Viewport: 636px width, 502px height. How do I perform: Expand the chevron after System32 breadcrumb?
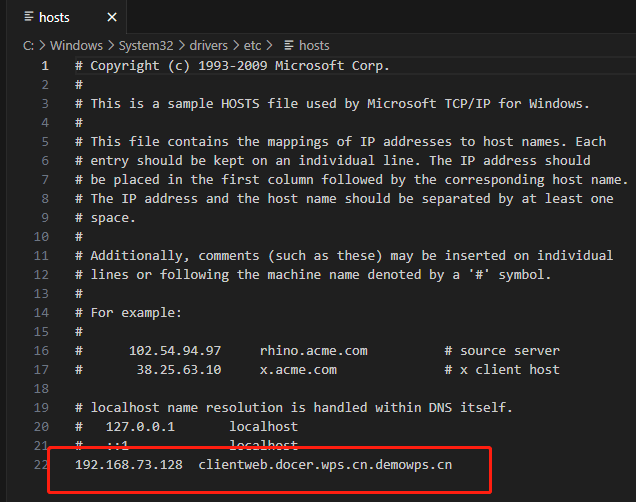(181, 45)
